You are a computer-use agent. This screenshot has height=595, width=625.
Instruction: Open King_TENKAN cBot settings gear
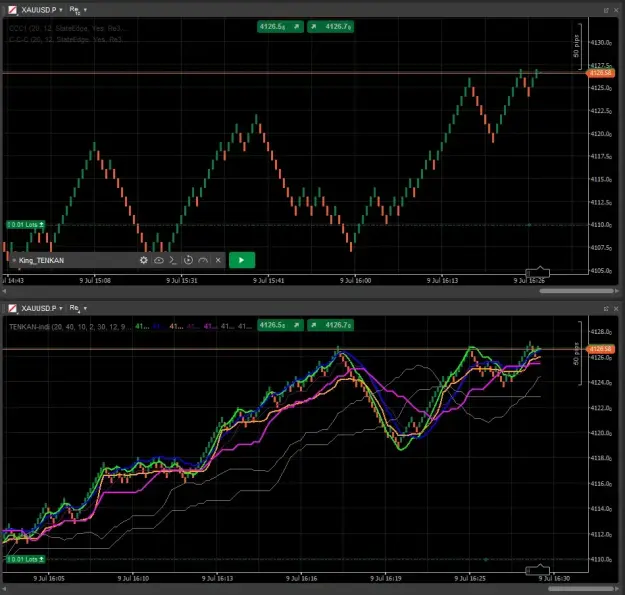(x=143, y=260)
